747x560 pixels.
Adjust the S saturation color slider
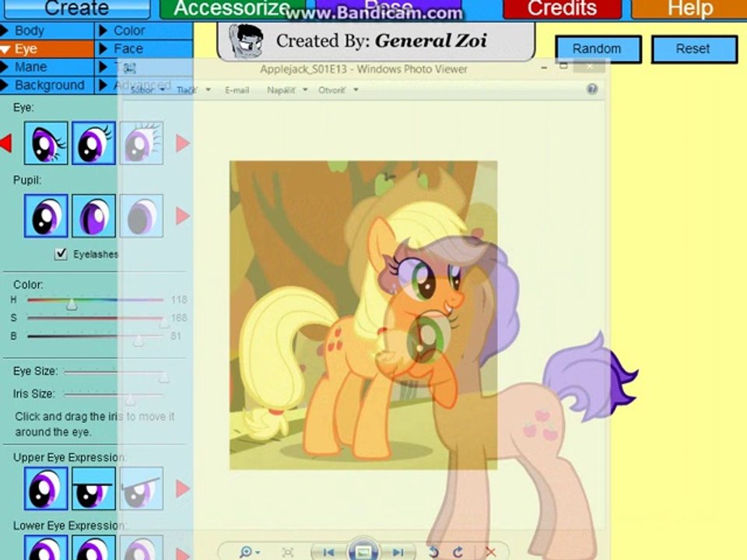pyautogui.click(x=164, y=322)
